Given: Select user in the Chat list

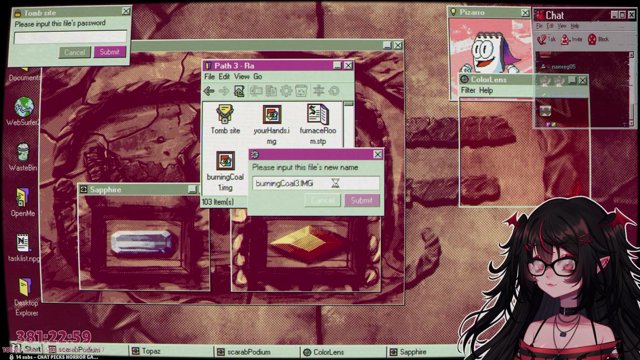Looking at the screenshot, I should coord(558,67).
